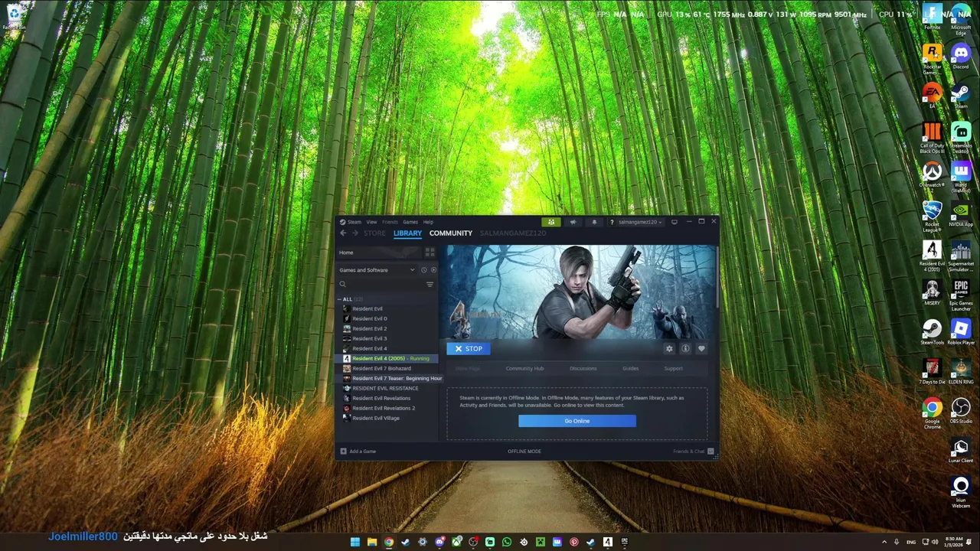Open game settings gear icon in Steam
The height and width of the screenshot is (551, 980).
coord(669,349)
